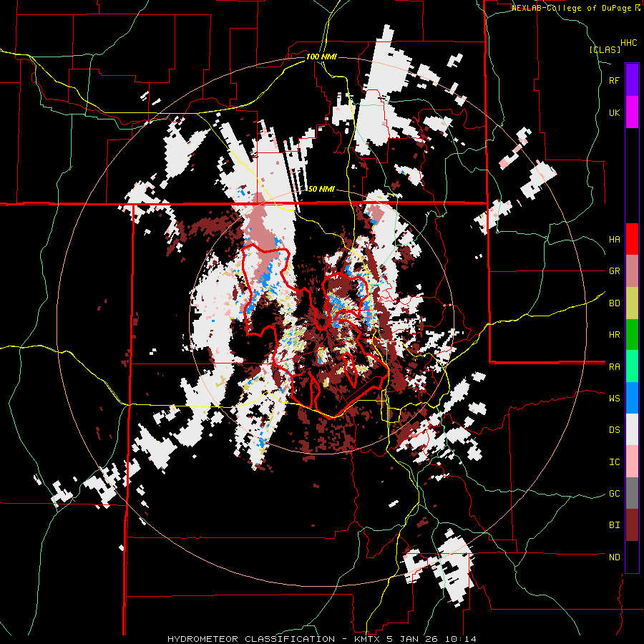This screenshot has width=644, height=644.
Task: Click the 50 NMI range ring label
Action: coord(321,190)
